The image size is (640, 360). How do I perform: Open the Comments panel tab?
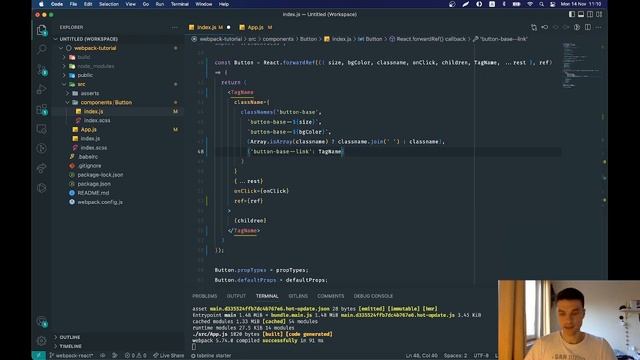[x=331, y=296]
